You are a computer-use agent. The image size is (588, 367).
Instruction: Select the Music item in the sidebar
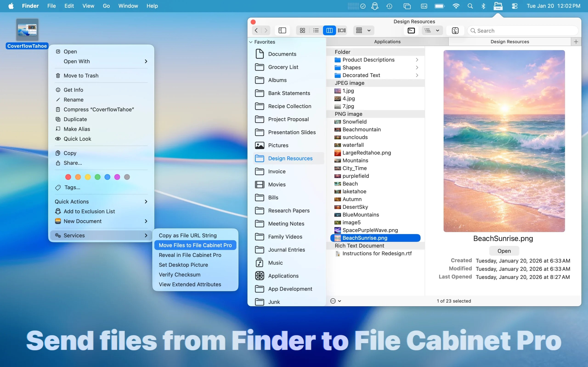pos(275,263)
